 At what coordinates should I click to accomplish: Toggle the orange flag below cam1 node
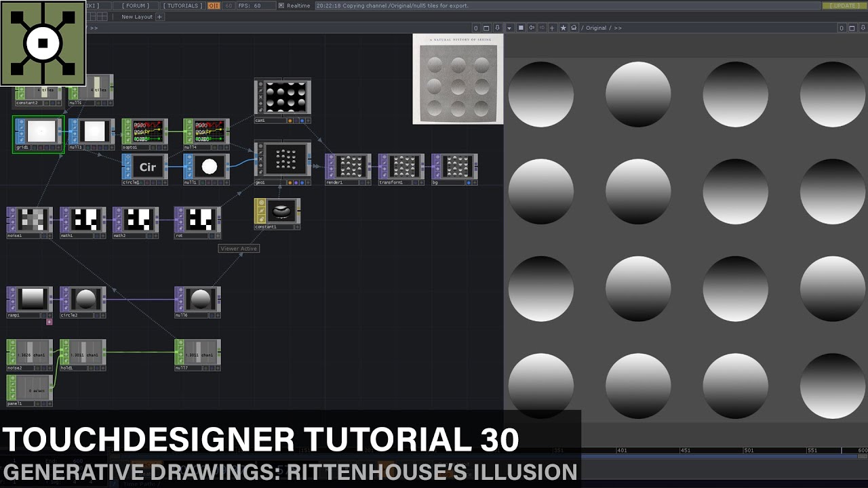click(x=290, y=120)
